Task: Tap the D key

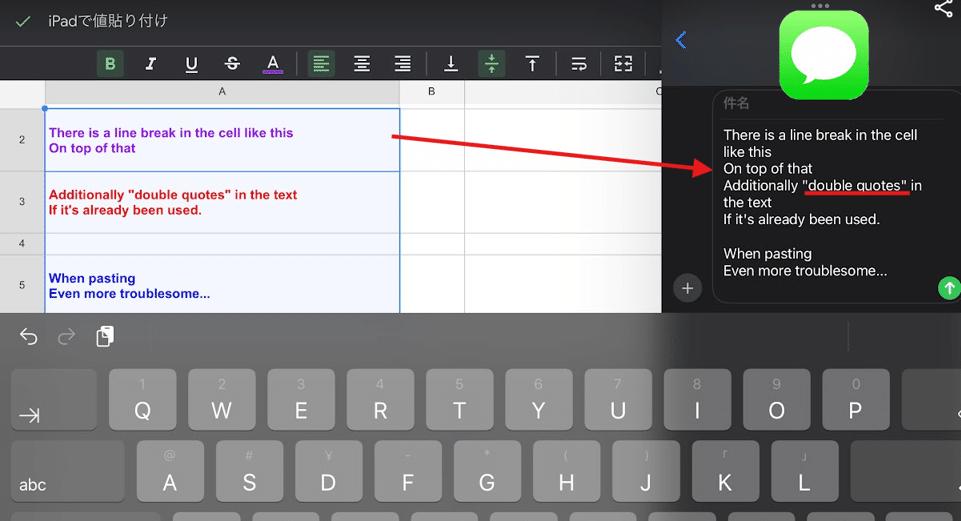Action: pos(329,471)
